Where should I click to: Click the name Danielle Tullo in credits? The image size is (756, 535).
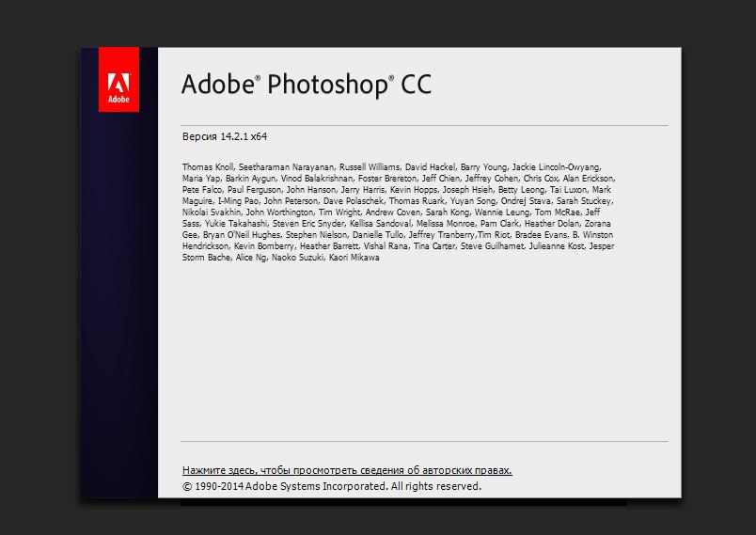[377, 235]
